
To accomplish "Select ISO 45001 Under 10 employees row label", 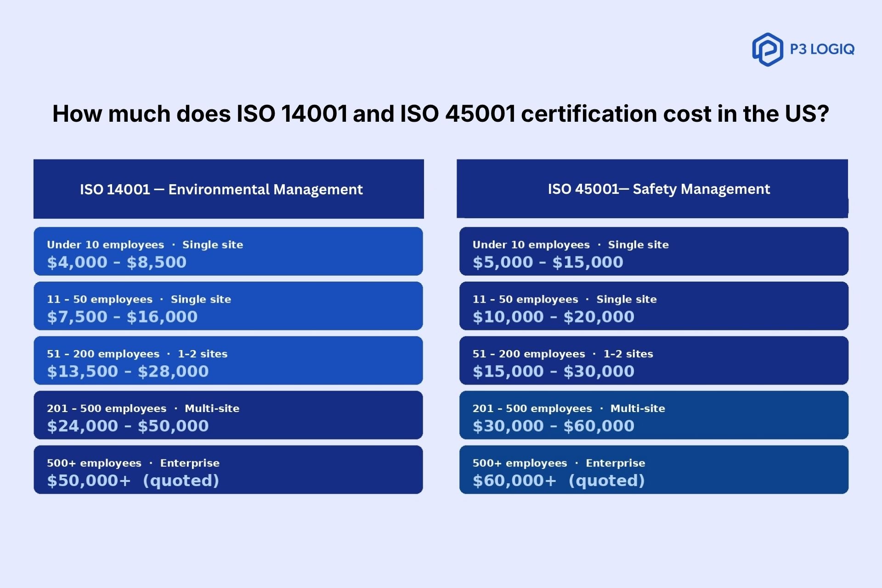I will (571, 245).
